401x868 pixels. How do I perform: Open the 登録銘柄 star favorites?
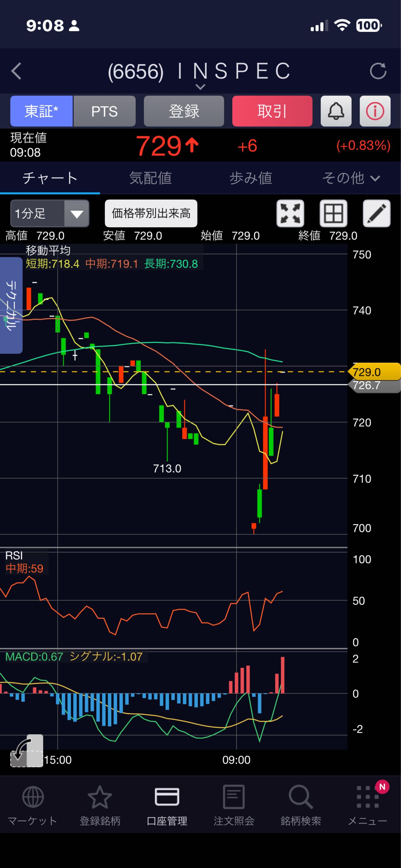tap(100, 806)
